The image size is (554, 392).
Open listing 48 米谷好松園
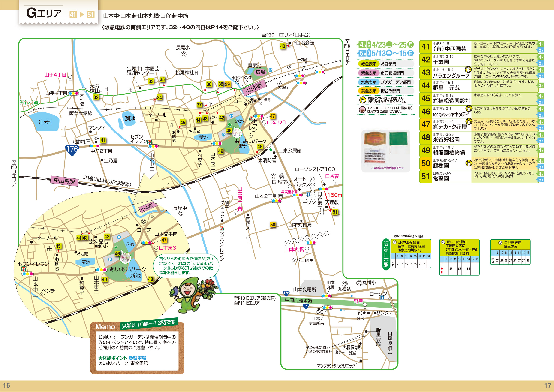[479, 138]
